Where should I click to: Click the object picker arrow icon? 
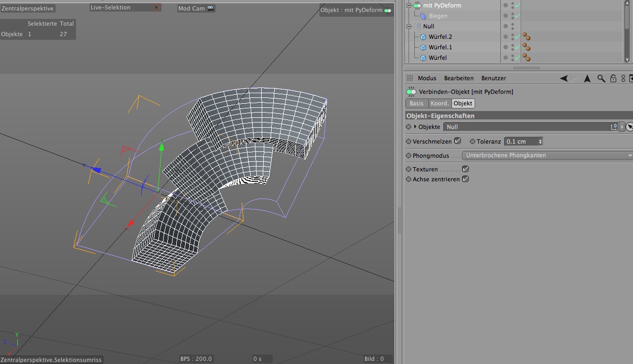[x=629, y=127]
